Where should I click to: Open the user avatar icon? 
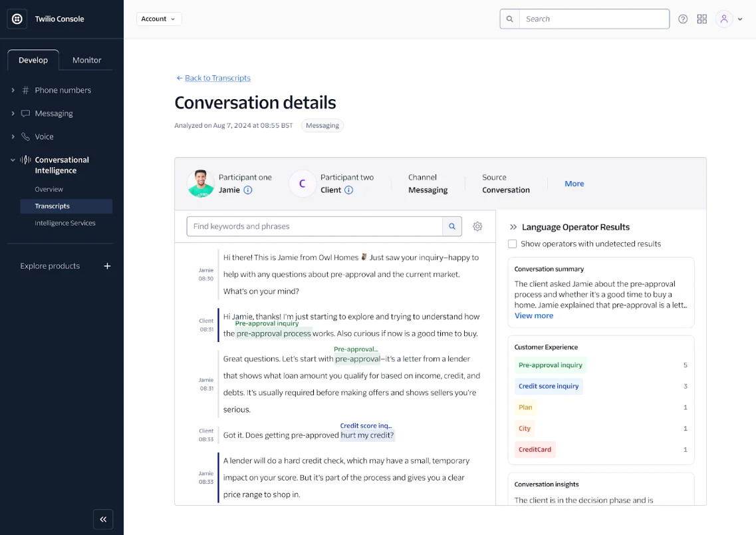tap(724, 19)
